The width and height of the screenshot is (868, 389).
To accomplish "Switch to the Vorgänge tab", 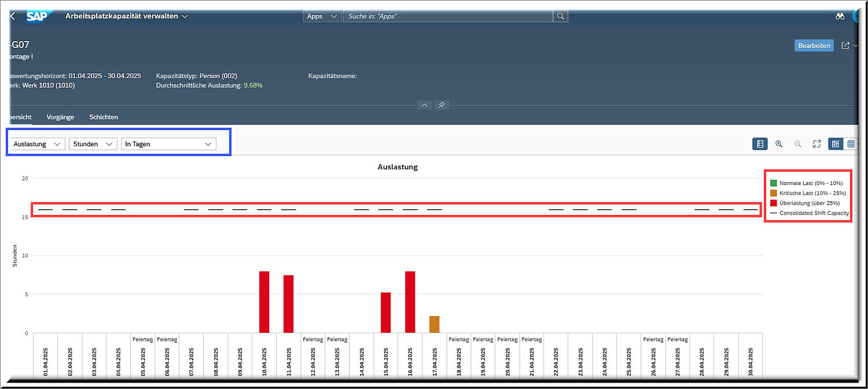I will pyautogui.click(x=60, y=117).
